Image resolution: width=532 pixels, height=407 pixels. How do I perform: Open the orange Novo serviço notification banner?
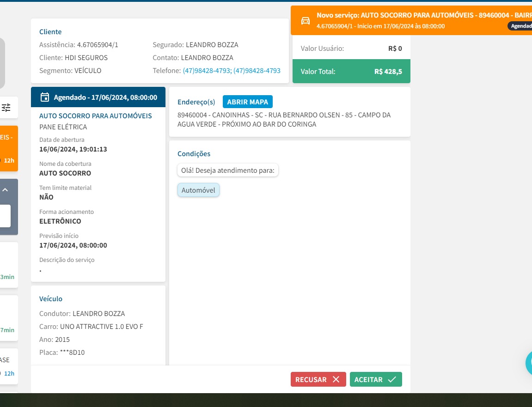411,20
